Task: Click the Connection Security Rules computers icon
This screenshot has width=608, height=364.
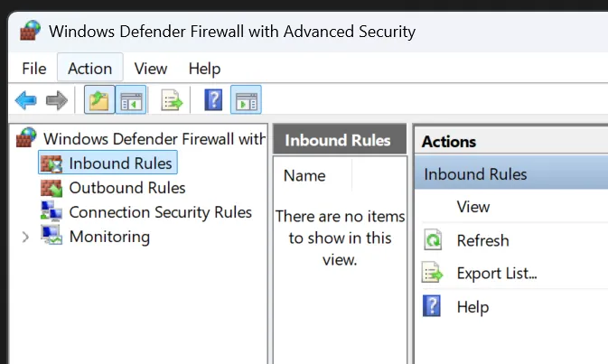Action: click(51, 212)
